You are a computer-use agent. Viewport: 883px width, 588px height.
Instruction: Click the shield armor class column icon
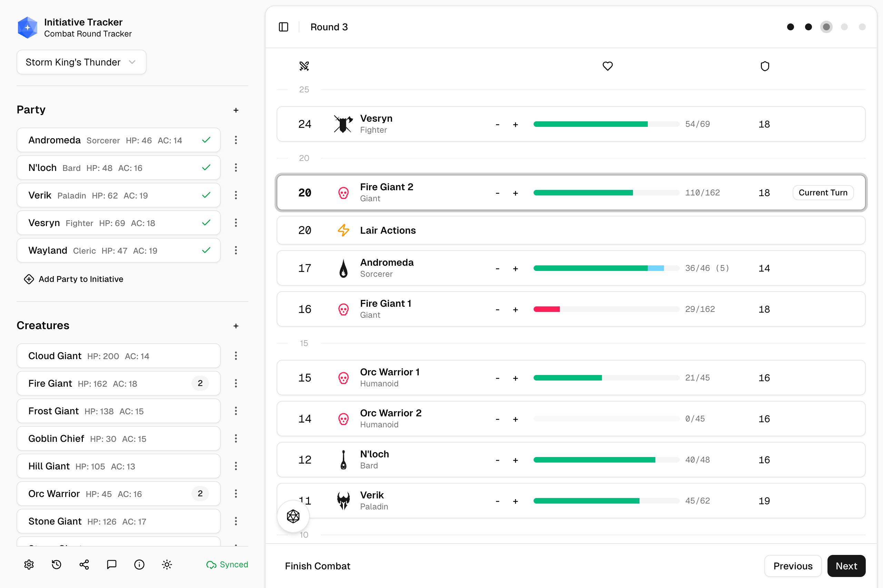click(x=764, y=65)
